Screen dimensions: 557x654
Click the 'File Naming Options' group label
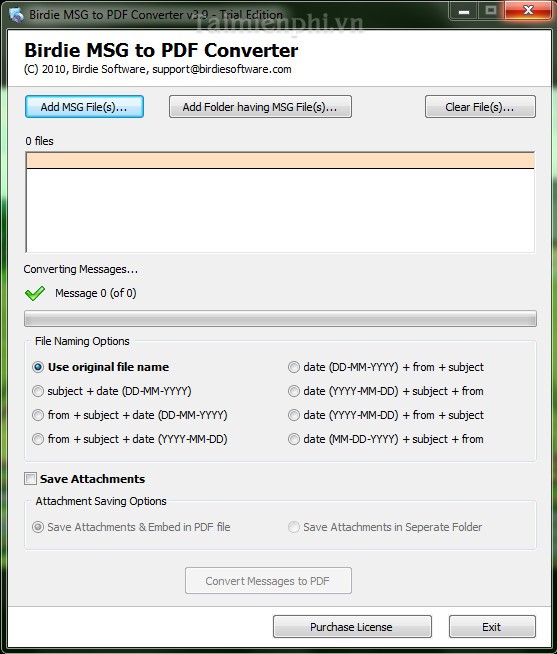(82, 341)
